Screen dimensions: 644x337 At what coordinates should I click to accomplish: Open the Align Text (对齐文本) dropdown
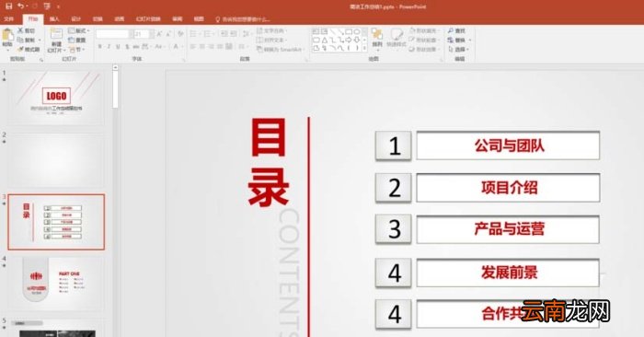coord(271,40)
